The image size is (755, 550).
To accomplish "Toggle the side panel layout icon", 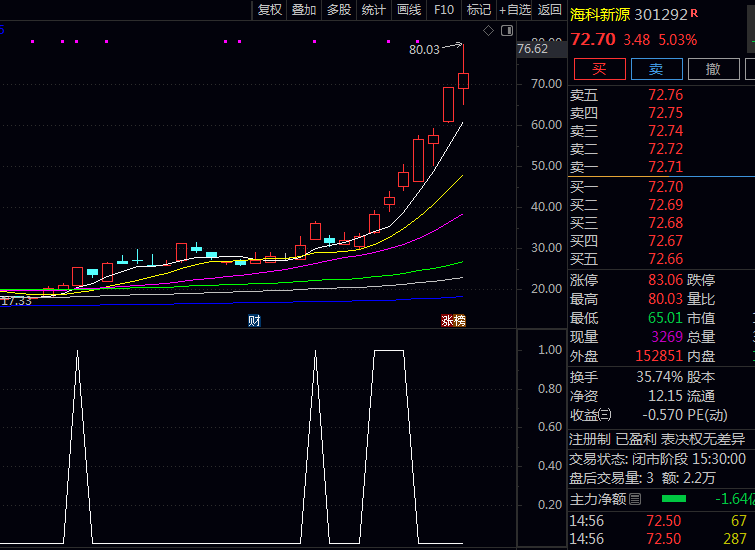I will 507,31.
